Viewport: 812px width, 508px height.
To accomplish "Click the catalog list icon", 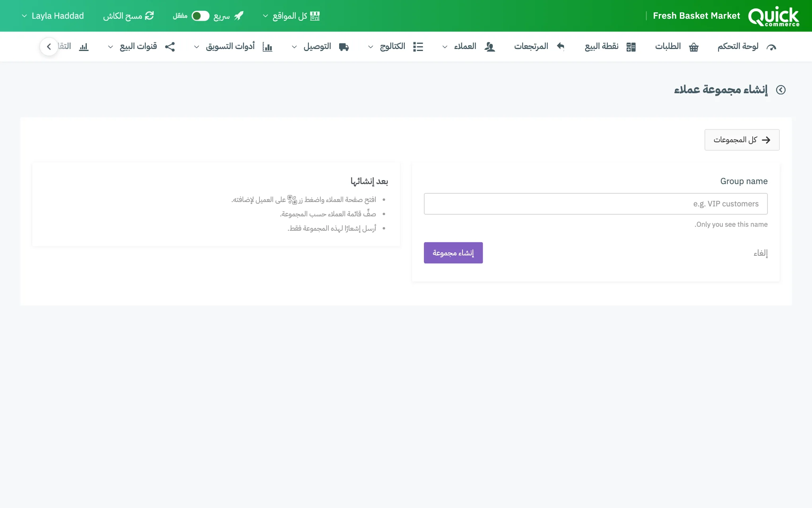I will click(x=418, y=47).
